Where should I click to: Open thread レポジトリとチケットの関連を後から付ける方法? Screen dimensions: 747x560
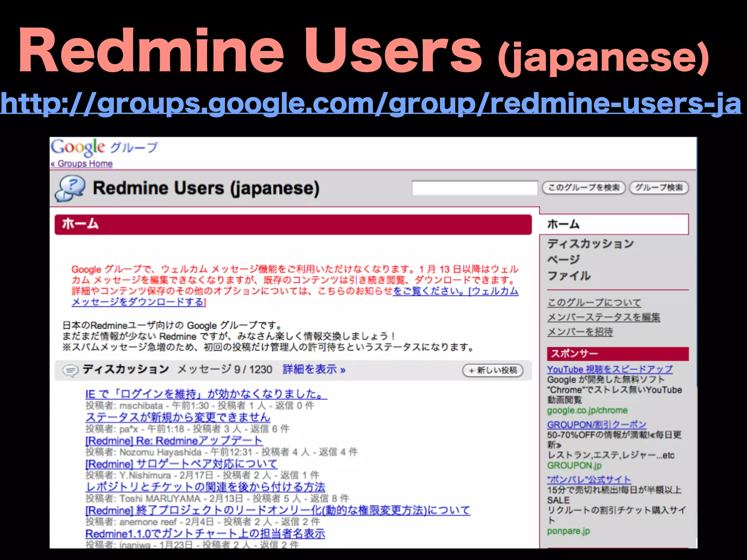pos(205,487)
